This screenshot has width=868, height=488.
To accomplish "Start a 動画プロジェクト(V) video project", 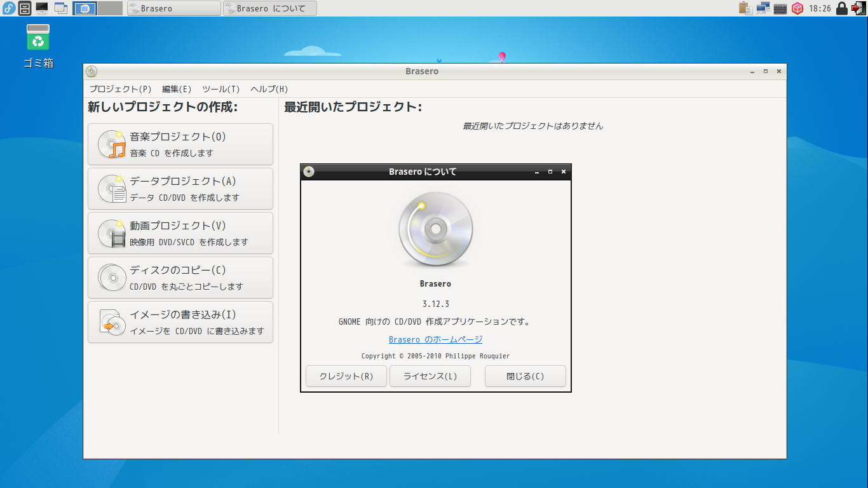I will tap(180, 233).
